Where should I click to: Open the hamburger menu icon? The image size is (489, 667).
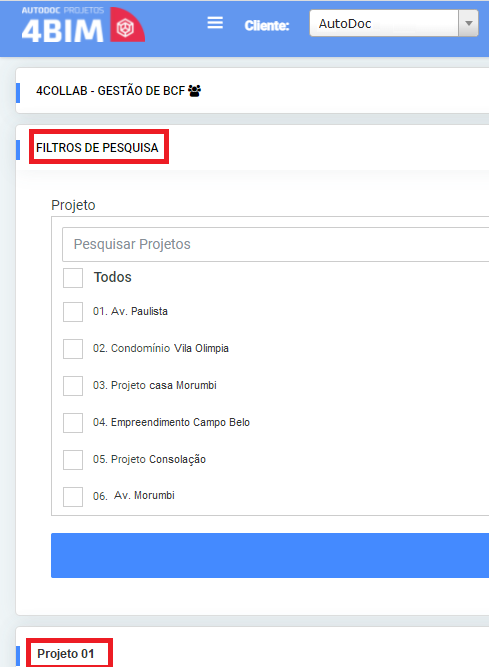[x=215, y=23]
